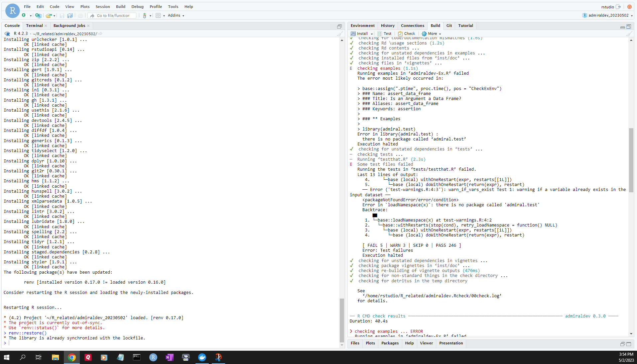The width and height of the screenshot is (637, 364).
Task: Open OneNote from the taskbar
Action: (170, 357)
